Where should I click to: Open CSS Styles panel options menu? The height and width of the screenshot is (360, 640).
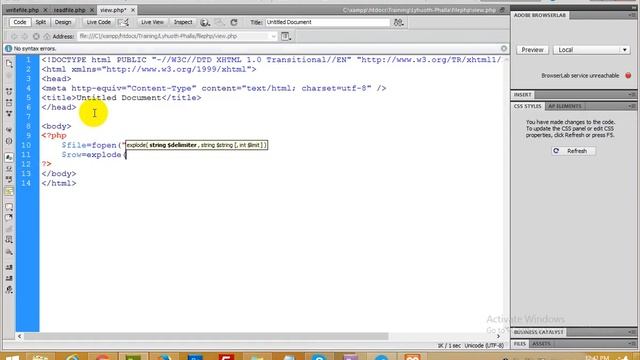click(632, 106)
